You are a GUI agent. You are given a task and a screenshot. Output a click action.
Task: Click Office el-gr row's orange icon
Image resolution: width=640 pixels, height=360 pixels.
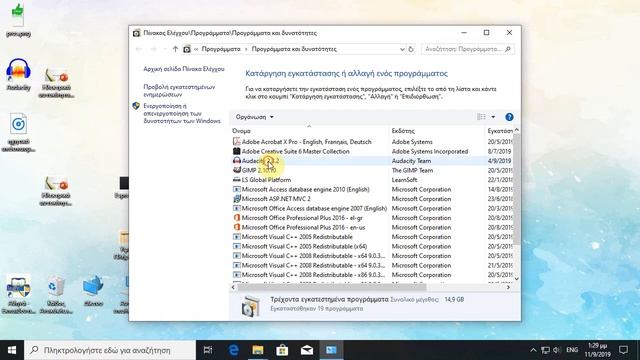pos(236,218)
